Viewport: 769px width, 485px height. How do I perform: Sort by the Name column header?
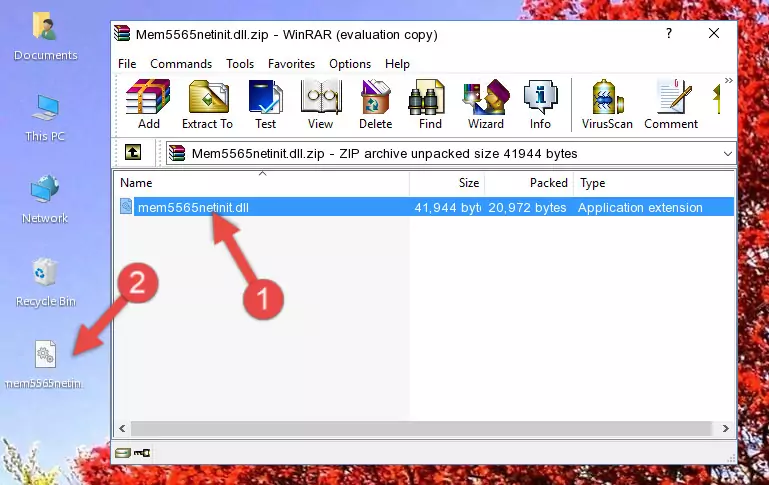262,183
